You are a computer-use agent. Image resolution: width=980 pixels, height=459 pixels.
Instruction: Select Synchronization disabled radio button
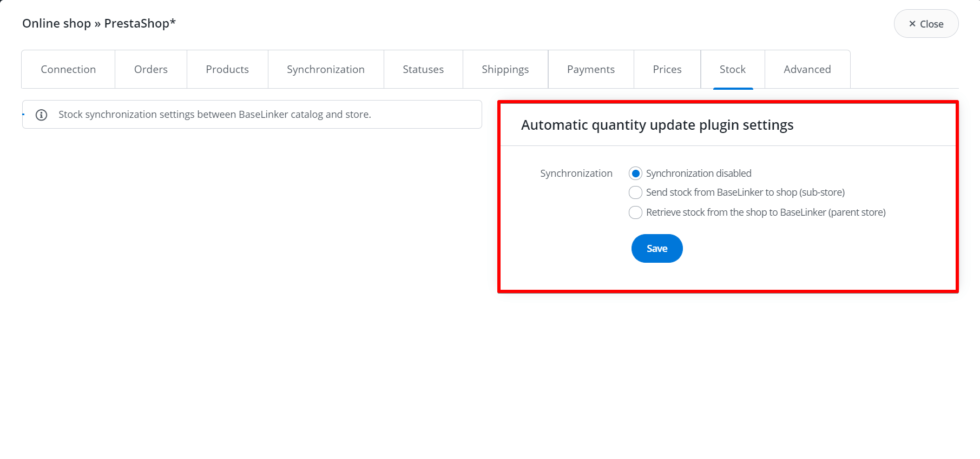635,174
